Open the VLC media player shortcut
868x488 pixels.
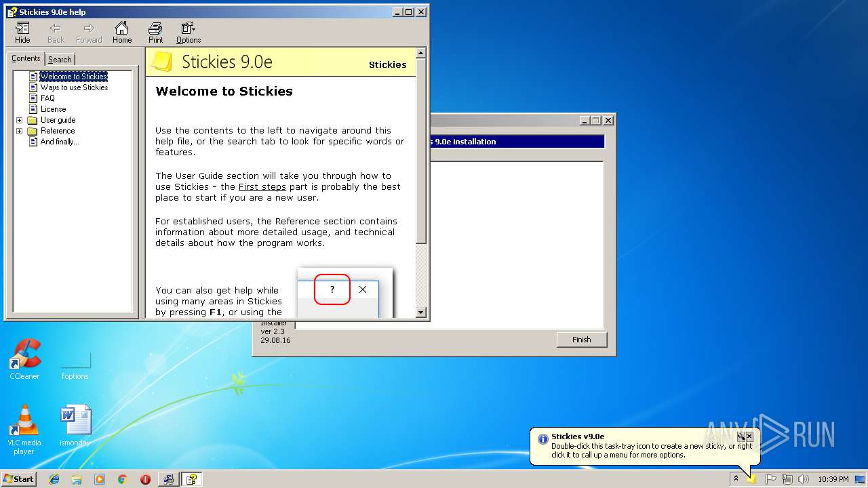point(24,430)
